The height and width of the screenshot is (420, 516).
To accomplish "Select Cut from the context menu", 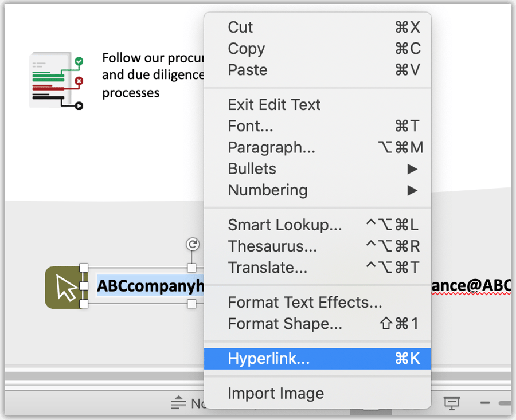I will [x=240, y=27].
